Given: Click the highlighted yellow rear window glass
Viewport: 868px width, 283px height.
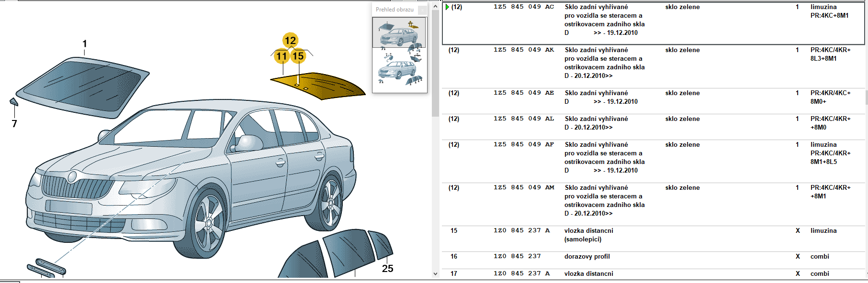Looking at the screenshot, I should tap(326, 86).
